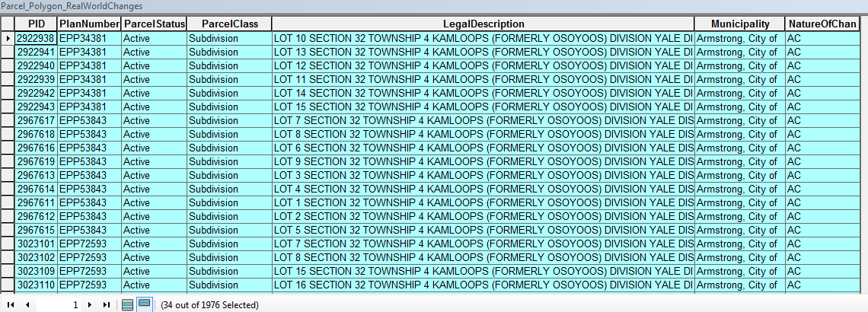Show selected records view icon

(x=145, y=304)
